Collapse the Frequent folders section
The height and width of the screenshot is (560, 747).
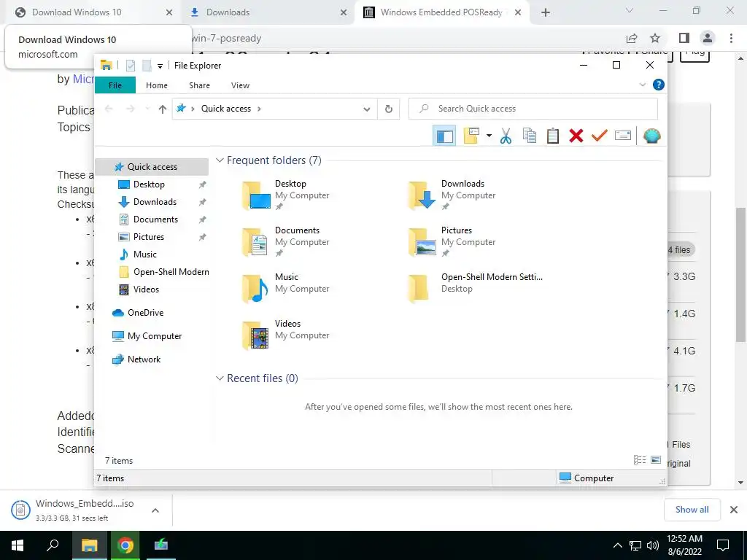[220, 160]
